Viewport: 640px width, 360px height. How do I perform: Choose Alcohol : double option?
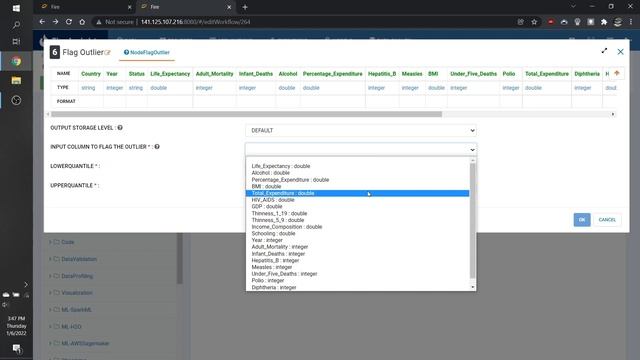click(x=358, y=173)
